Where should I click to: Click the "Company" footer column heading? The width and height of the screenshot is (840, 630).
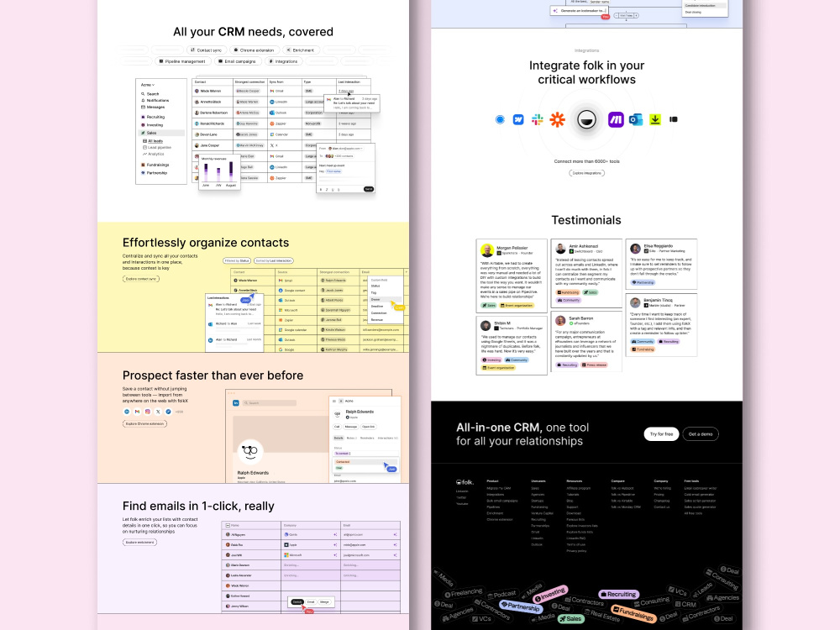coord(661,481)
